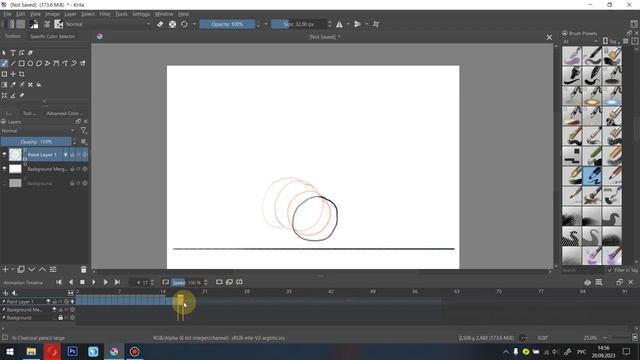640x360 pixels.
Task: Open brush blending mode Normal dropdown
Action: pos(108,24)
